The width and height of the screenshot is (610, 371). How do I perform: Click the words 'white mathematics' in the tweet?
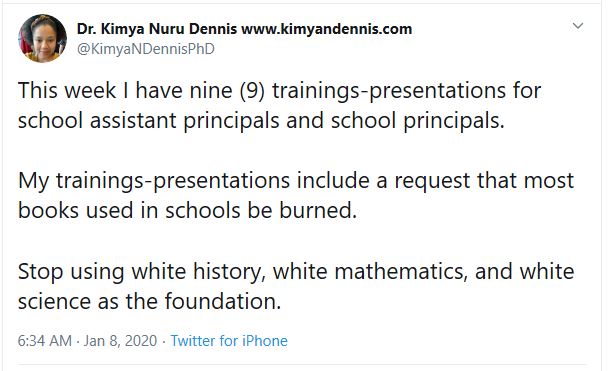click(368, 271)
